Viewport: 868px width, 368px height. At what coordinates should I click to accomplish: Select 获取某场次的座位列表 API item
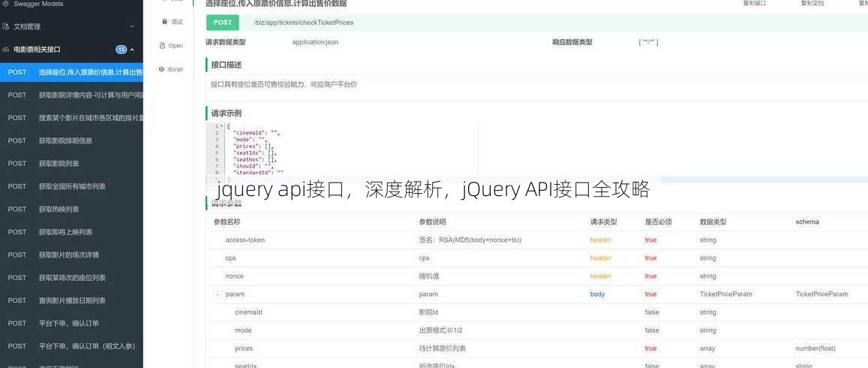coord(71,277)
